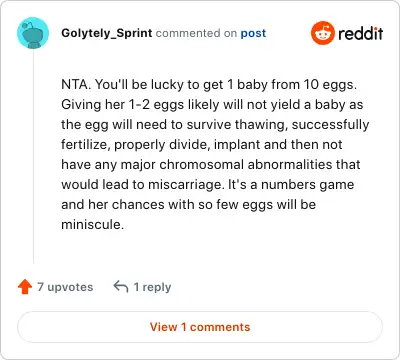Click the "View 1 comments" button
This screenshot has height=360, width=400.
point(200,327)
